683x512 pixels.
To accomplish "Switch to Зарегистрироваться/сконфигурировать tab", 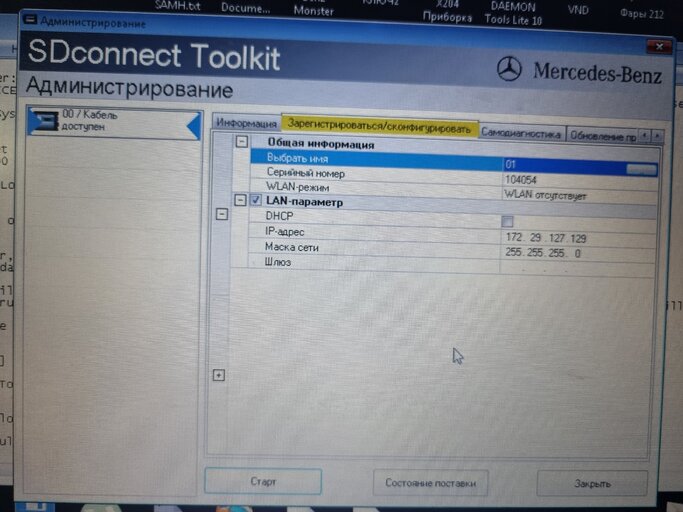I will click(379, 126).
